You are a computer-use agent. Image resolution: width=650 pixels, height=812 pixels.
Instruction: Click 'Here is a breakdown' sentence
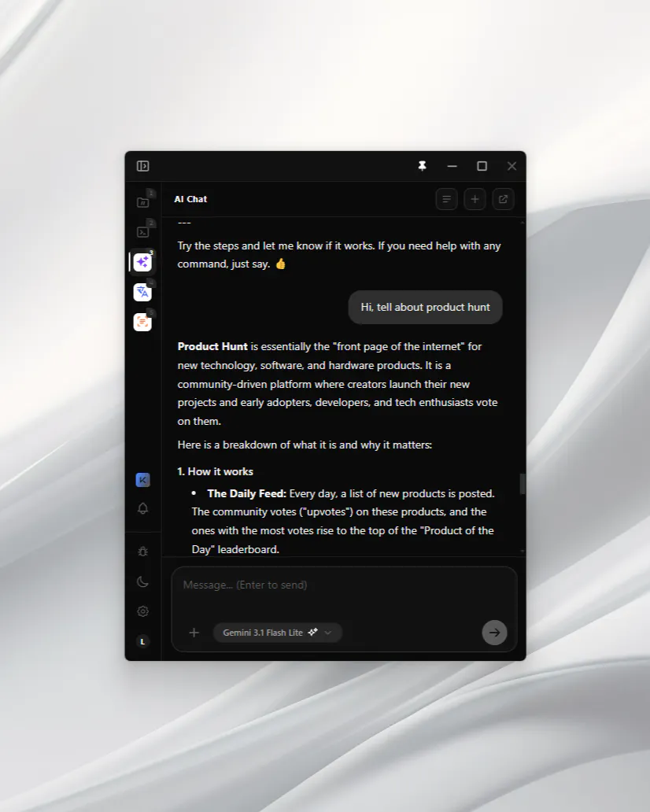point(305,445)
